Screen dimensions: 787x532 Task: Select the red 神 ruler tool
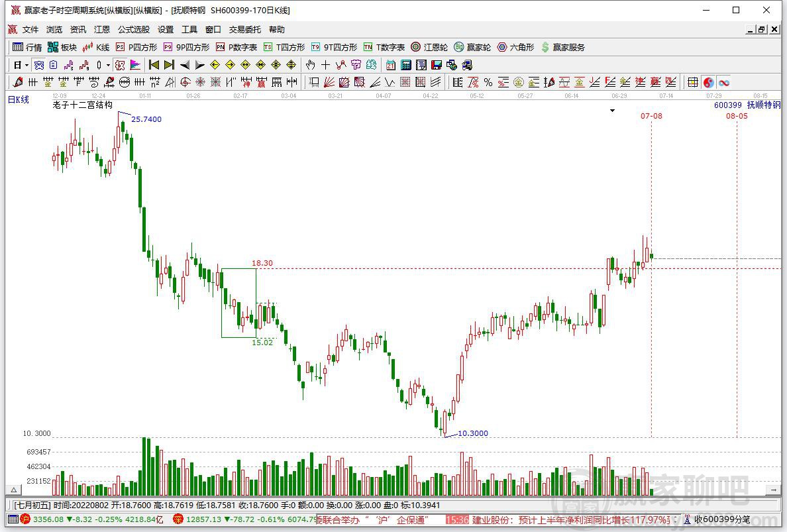[246, 82]
